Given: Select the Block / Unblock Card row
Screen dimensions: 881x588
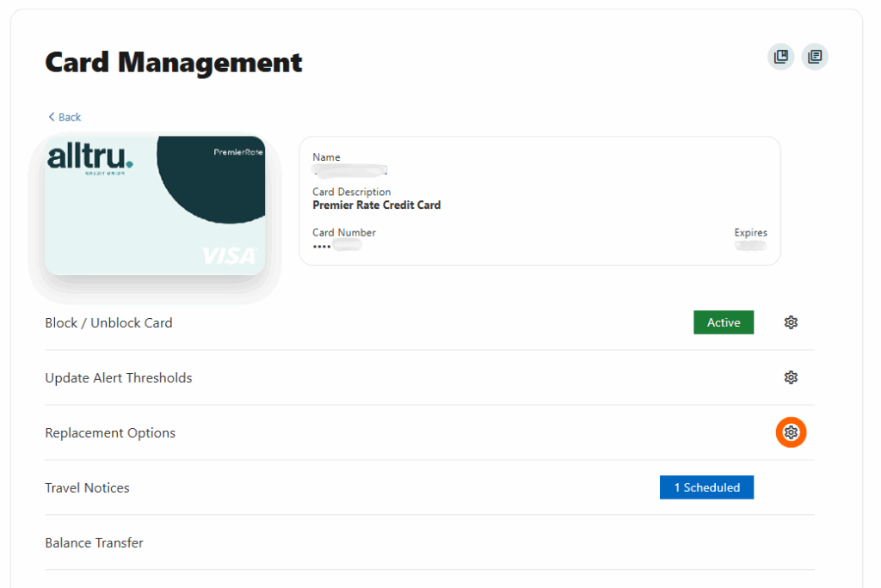Looking at the screenshot, I should pos(429,323).
